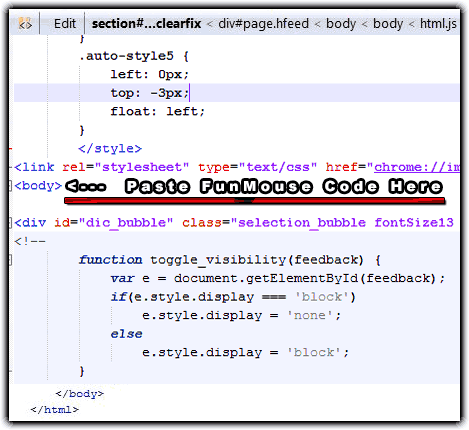Screen dimensions: 469x430
Task: Select the body breadcrumb next to html.js
Action: pos(388,24)
